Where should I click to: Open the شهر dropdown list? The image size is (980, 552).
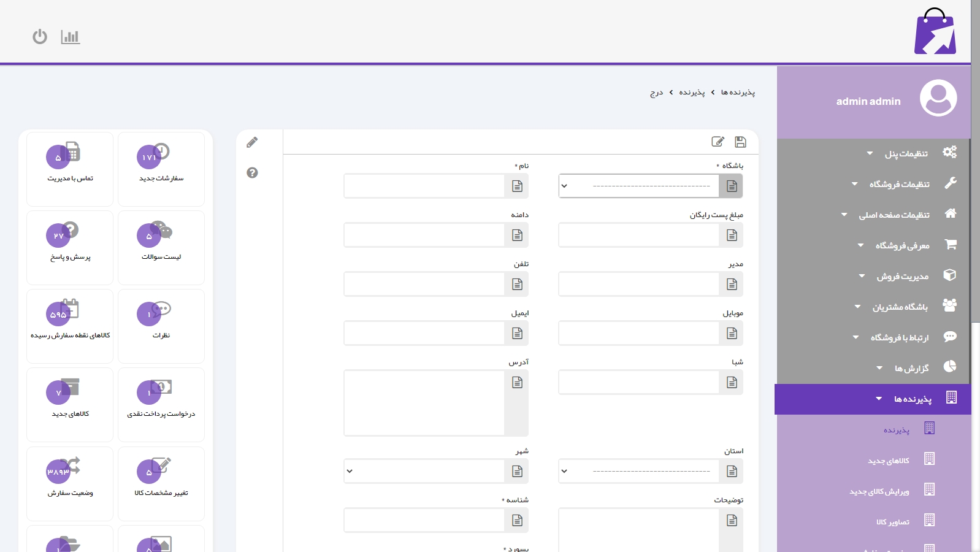pyautogui.click(x=424, y=471)
